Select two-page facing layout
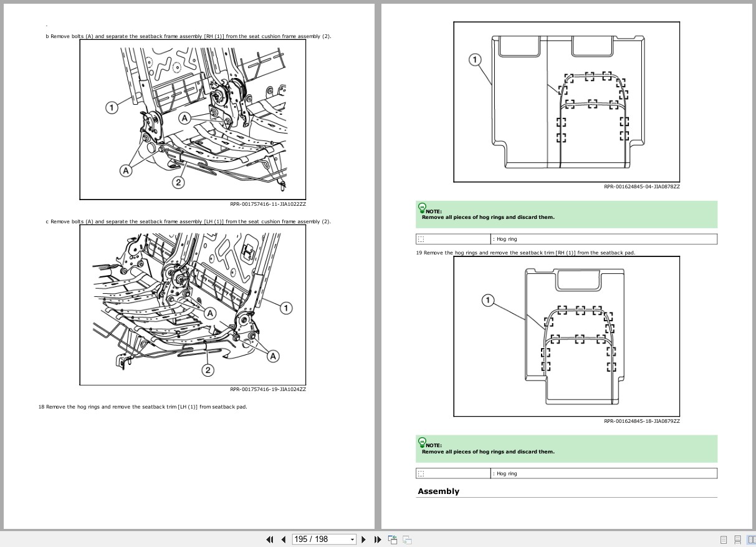 752,540
